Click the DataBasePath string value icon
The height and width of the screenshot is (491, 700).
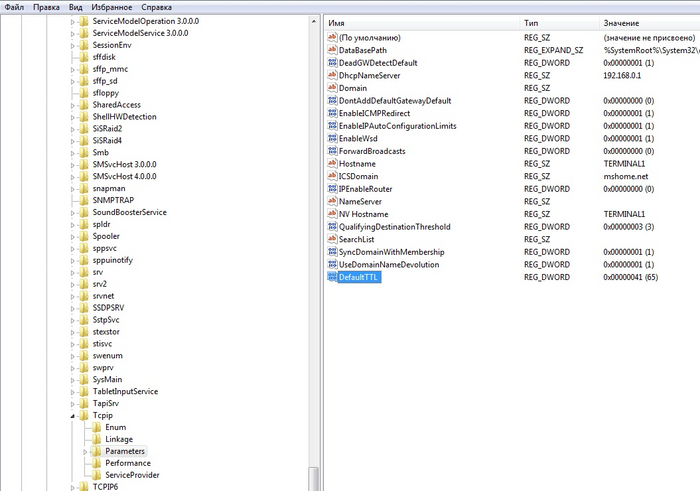click(x=332, y=50)
